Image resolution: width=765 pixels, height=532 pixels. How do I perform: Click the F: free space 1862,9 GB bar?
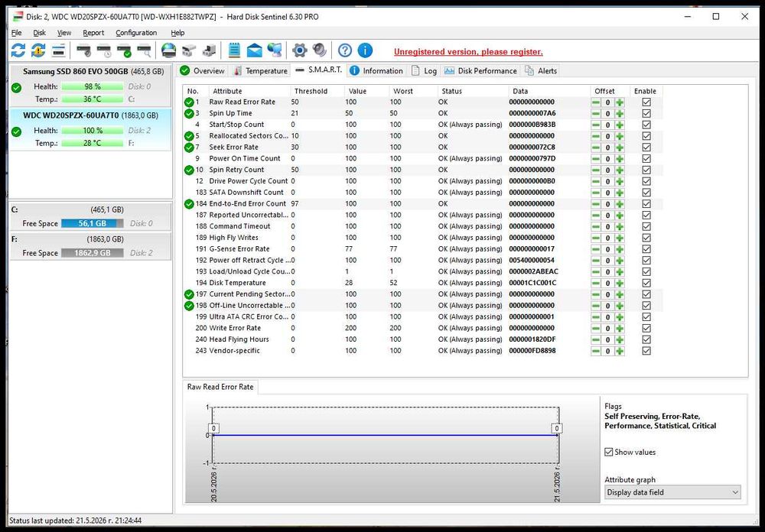pyautogui.click(x=93, y=253)
